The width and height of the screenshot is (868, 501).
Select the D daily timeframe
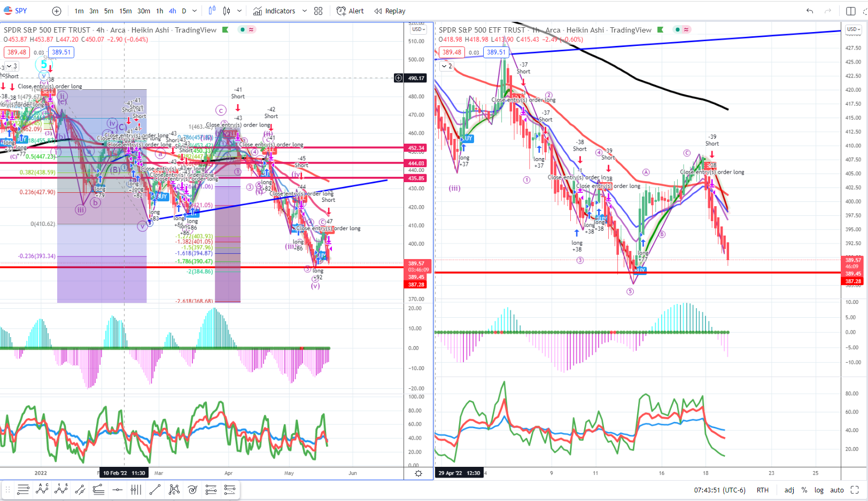pos(184,11)
